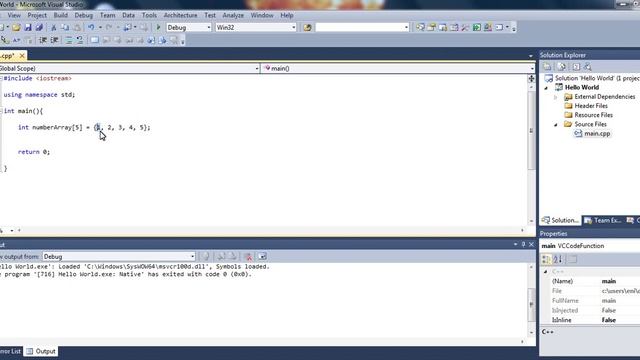The width and height of the screenshot is (640, 360).
Task: Select the Resource Files folder
Action: point(593,115)
